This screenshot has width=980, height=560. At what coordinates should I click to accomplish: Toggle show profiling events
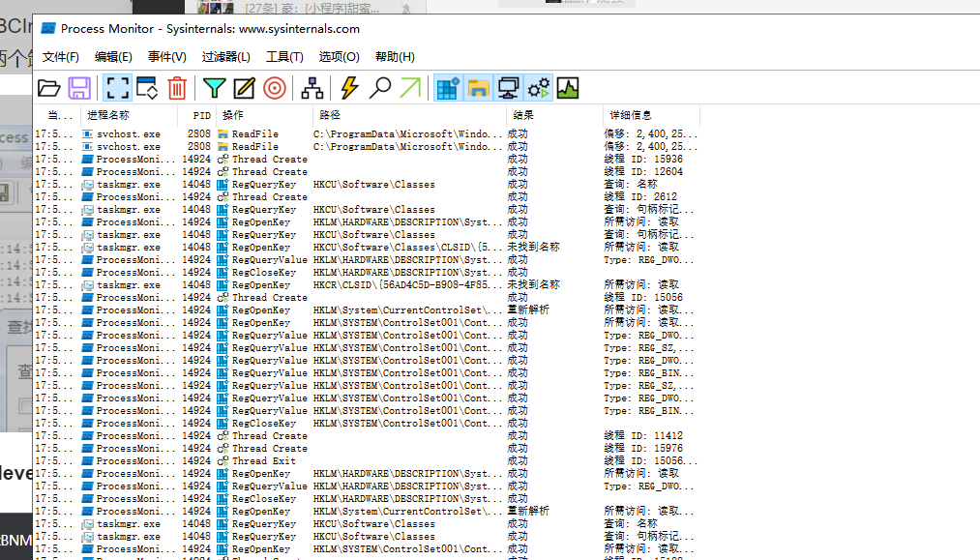[568, 88]
